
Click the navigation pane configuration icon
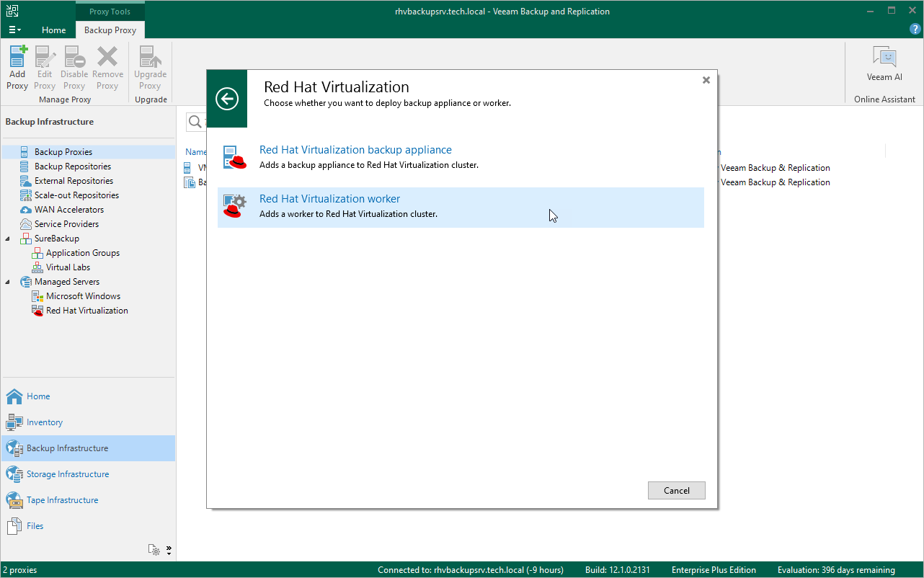[x=154, y=550]
